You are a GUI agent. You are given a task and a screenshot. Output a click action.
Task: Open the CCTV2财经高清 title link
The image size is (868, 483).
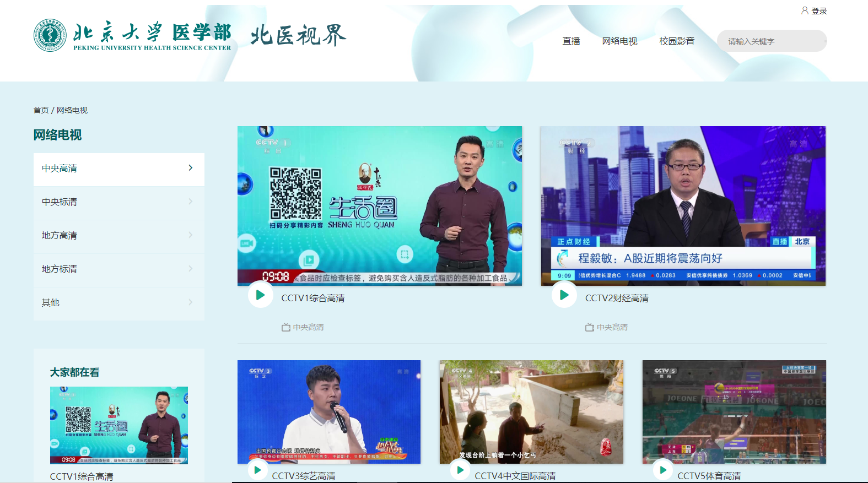click(617, 298)
